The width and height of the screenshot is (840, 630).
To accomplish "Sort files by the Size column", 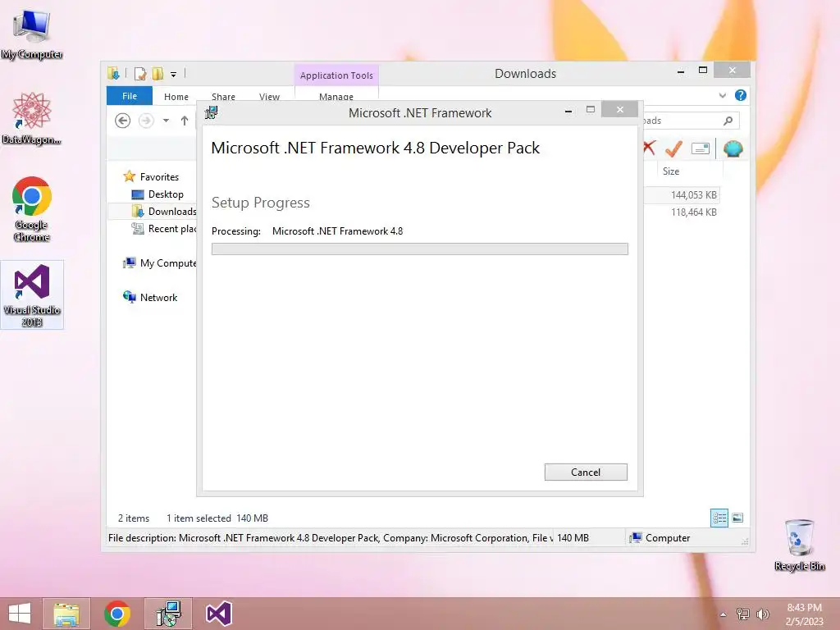I will click(671, 171).
